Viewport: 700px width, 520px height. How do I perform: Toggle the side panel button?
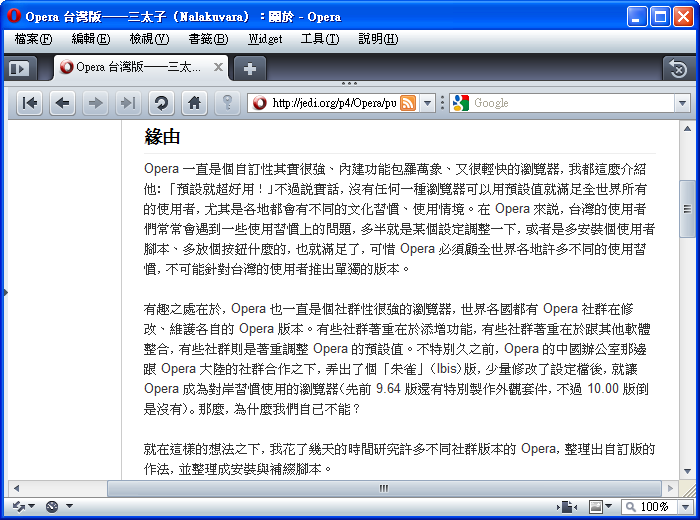pos(18,69)
